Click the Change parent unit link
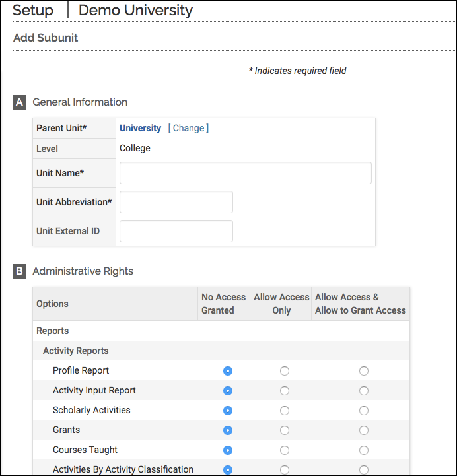Image resolution: width=457 pixels, height=476 pixels. (x=188, y=128)
